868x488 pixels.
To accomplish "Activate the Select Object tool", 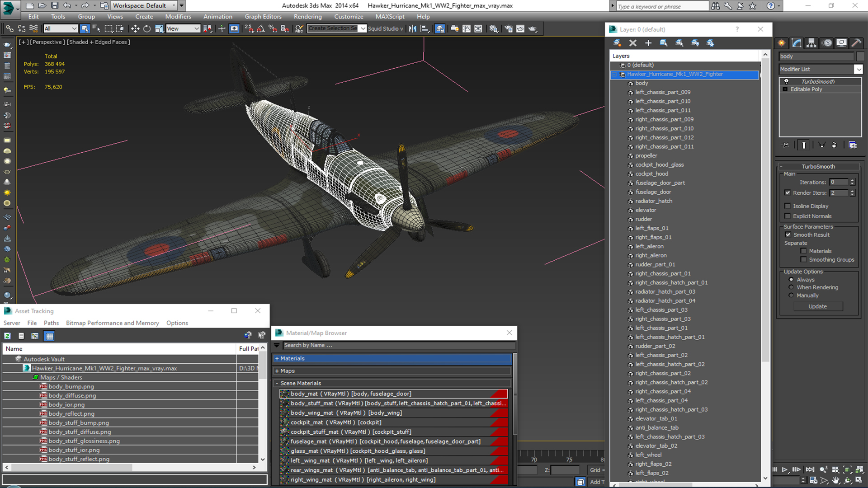I will click(x=85, y=28).
